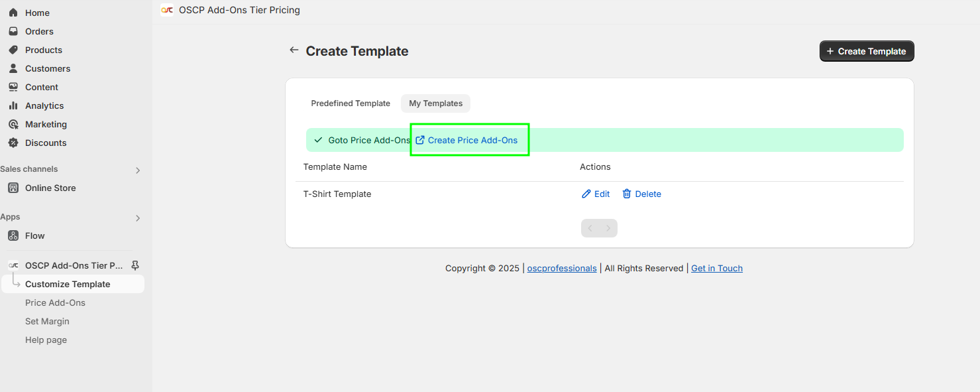Click the Analytics bar chart icon
The width and height of the screenshot is (980, 392).
13,105
